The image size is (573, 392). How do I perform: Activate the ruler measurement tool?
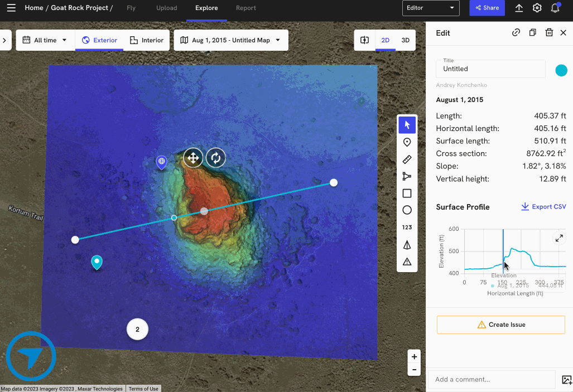tap(407, 159)
